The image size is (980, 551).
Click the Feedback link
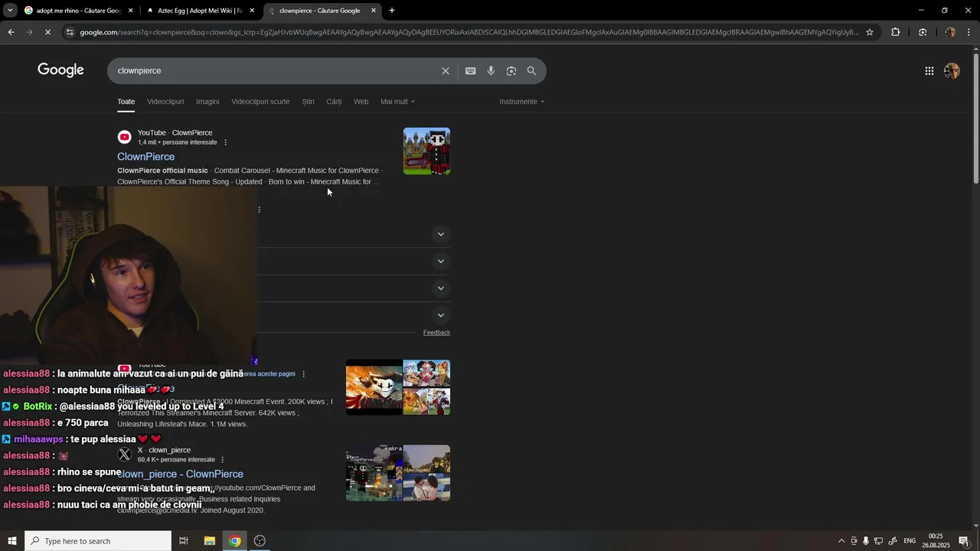(436, 333)
